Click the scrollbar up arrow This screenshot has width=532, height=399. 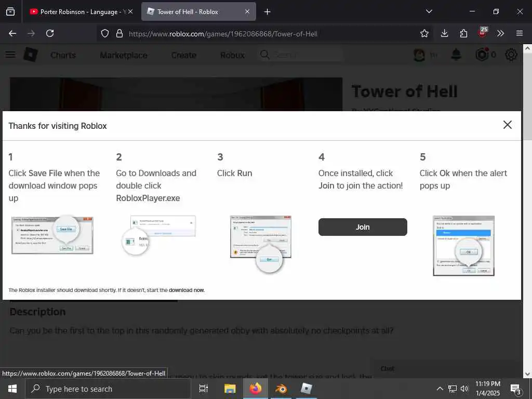(527, 48)
